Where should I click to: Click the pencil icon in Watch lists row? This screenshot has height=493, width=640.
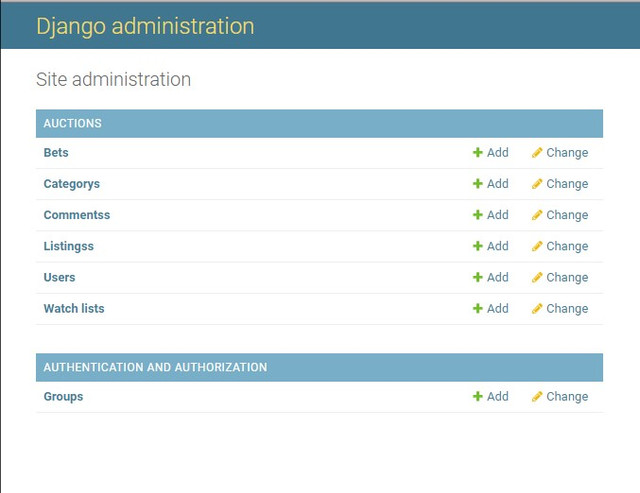point(537,309)
